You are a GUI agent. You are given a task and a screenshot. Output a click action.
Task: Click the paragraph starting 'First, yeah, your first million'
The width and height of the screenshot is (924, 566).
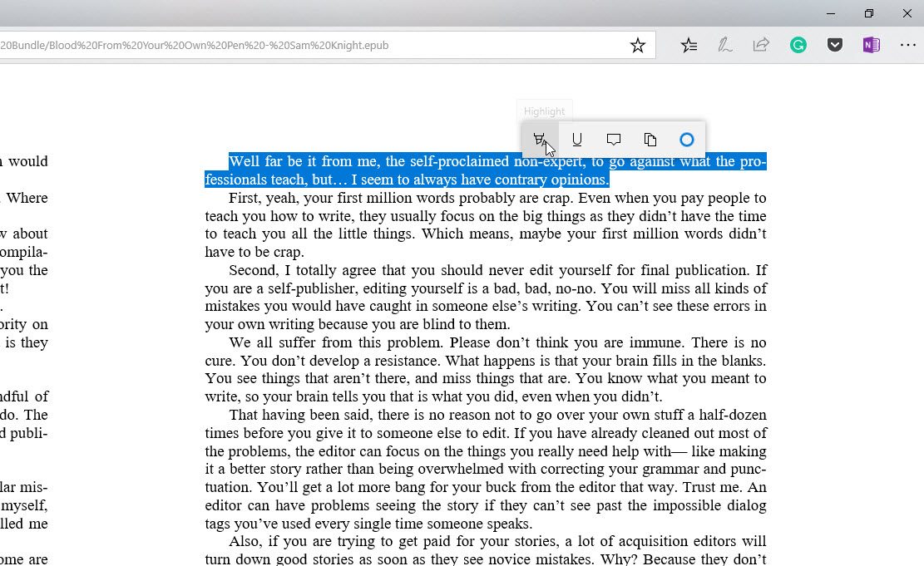pos(486,225)
